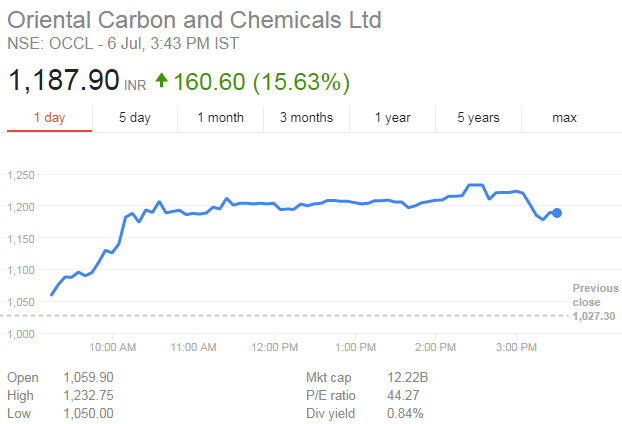Open the 1 month chart range
Viewport: 622px width, 424px height.
pos(220,118)
